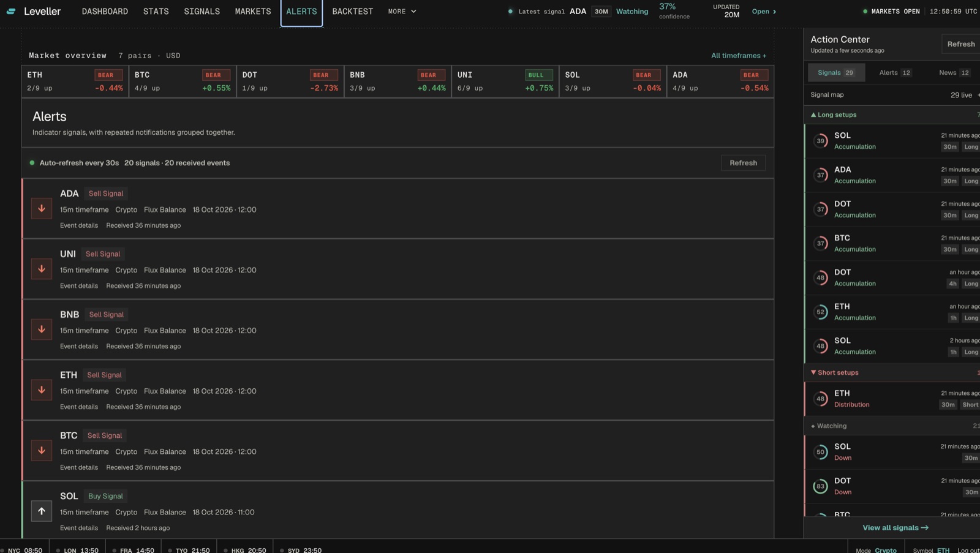Select the SOL market overview card

click(x=613, y=81)
